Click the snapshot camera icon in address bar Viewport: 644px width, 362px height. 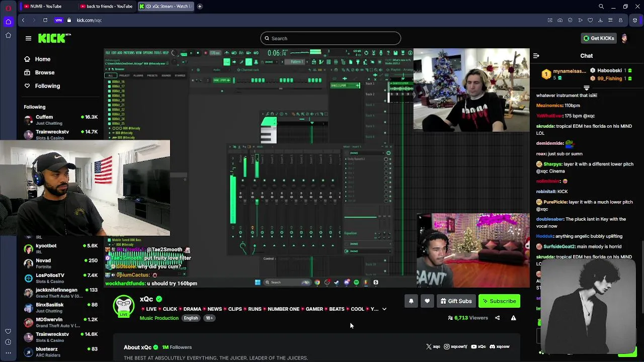[x=560, y=20]
